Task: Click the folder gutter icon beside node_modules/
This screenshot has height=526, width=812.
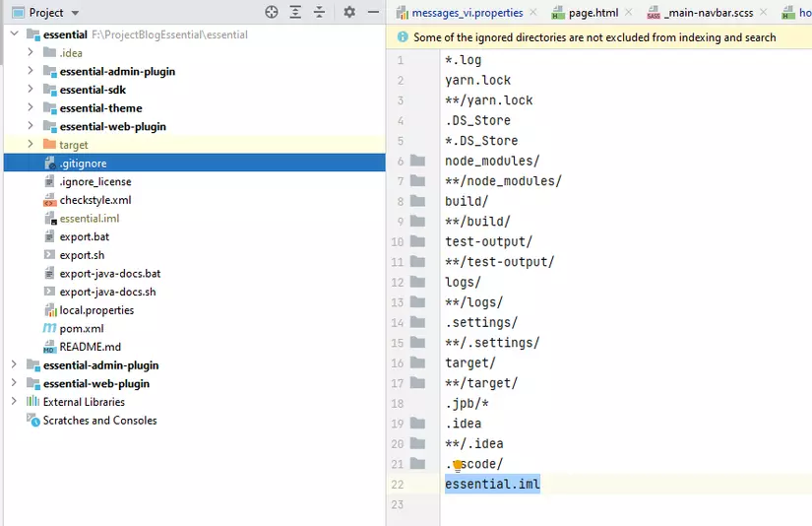Action: coord(418,161)
